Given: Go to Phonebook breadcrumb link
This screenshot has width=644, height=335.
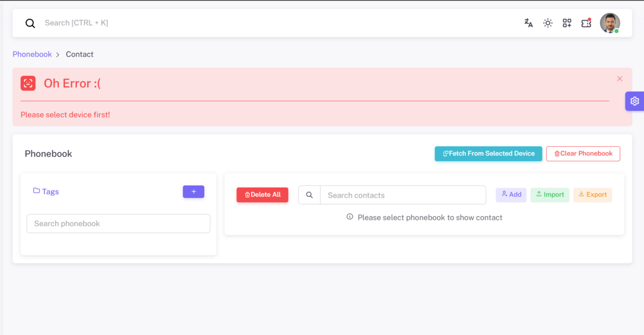Looking at the screenshot, I should tap(32, 54).
